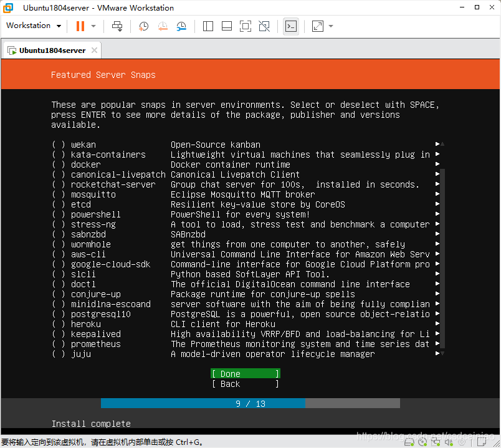Click the snap list scrollbar
The image size is (501, 448).
coord(442,258)
